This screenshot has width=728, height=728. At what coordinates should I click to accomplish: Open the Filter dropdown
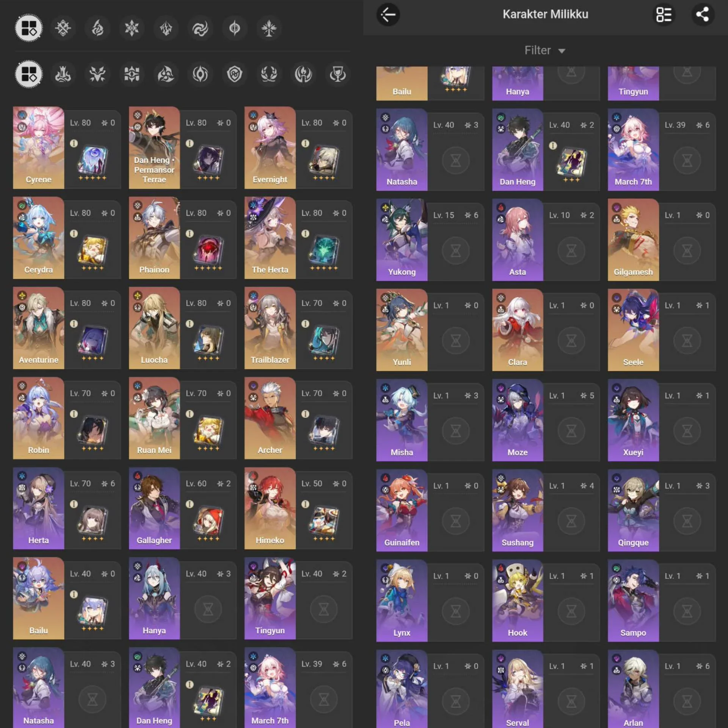point(545,50)
